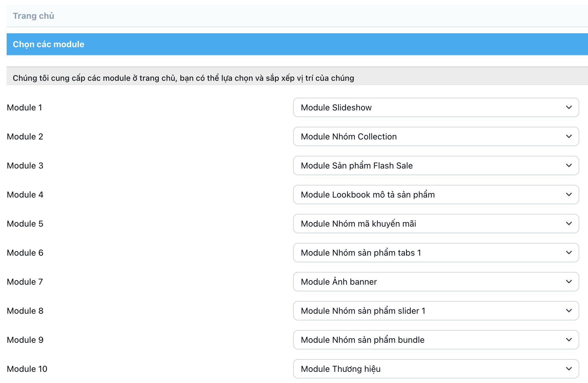Open the Module Nhóm mã khuyến mãi dropdown
The image size is (588, 383).
tap(436, 224)
